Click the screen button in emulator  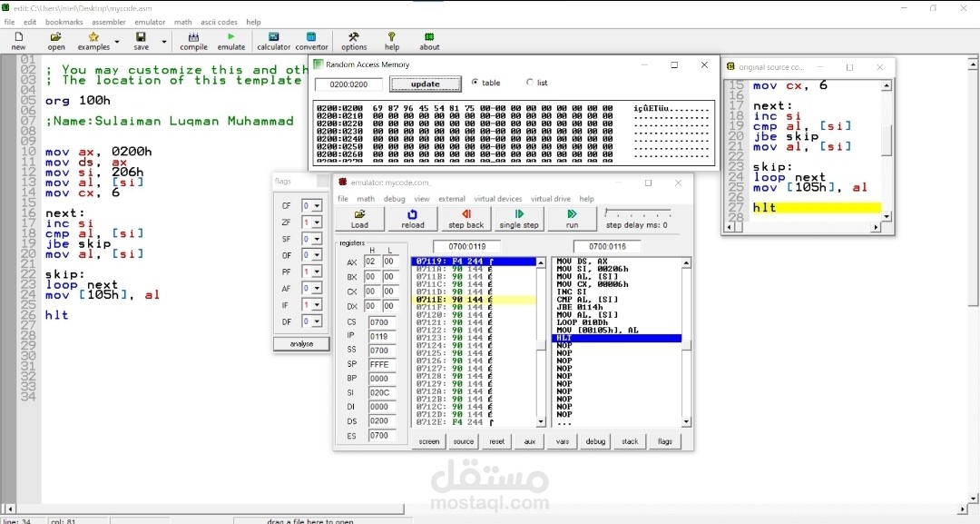coord(428,441)
